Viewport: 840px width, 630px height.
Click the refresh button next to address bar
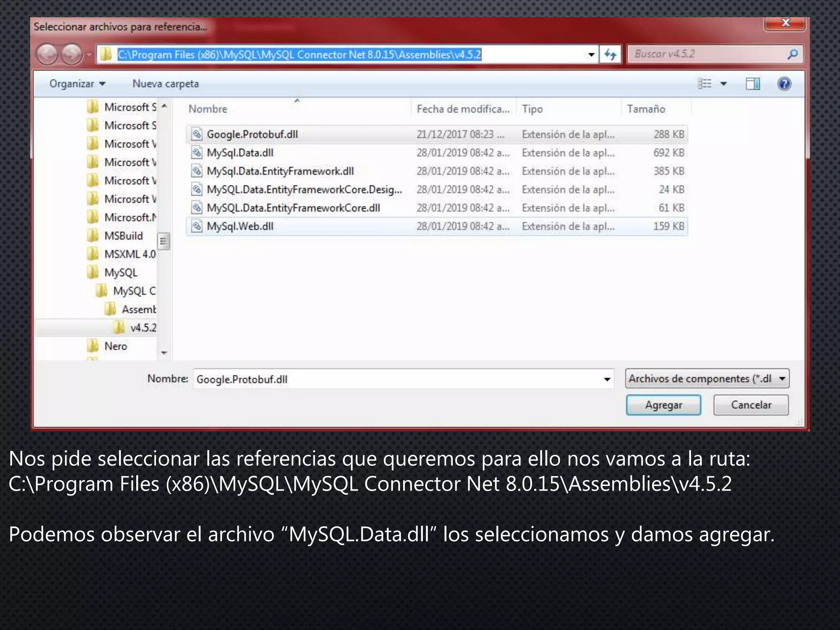[x=610, y=54]
